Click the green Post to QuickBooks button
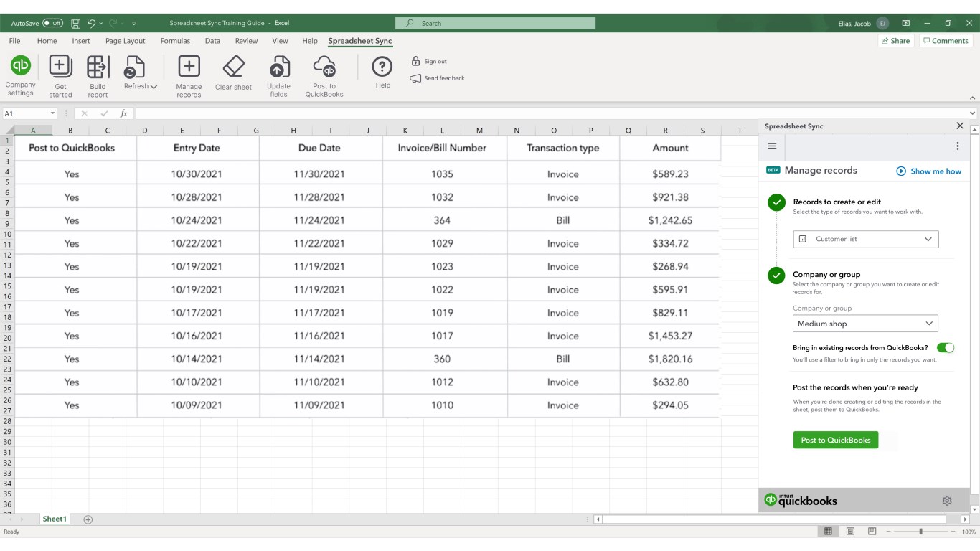 pyautogui.click(x=836, y=440)
